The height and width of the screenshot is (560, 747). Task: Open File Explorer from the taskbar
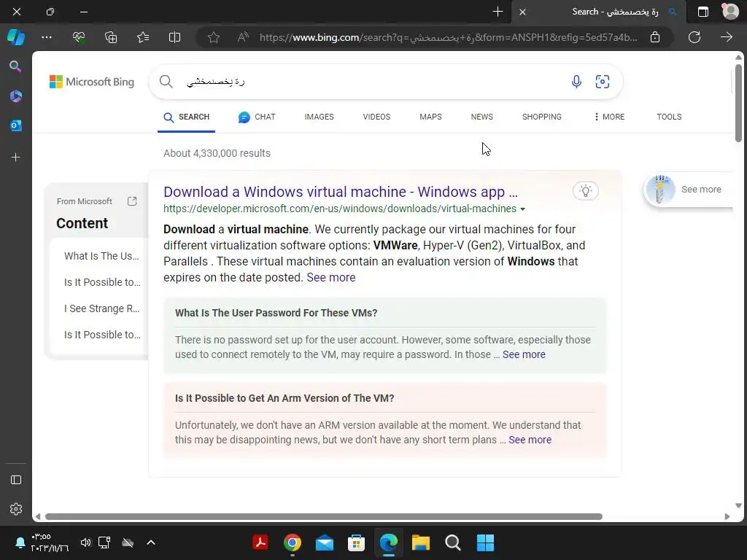click(421, 542)
